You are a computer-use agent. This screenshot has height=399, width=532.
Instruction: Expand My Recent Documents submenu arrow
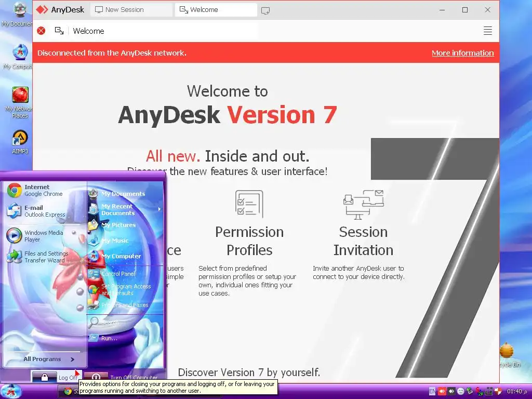coord(159,209)
